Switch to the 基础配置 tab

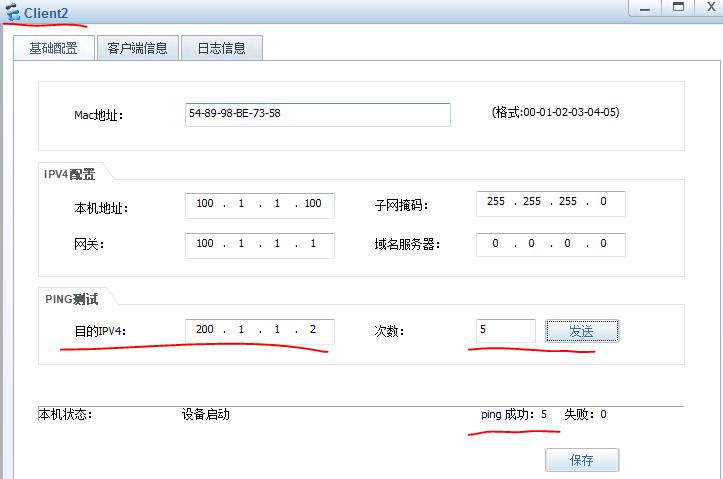(53, 48)
